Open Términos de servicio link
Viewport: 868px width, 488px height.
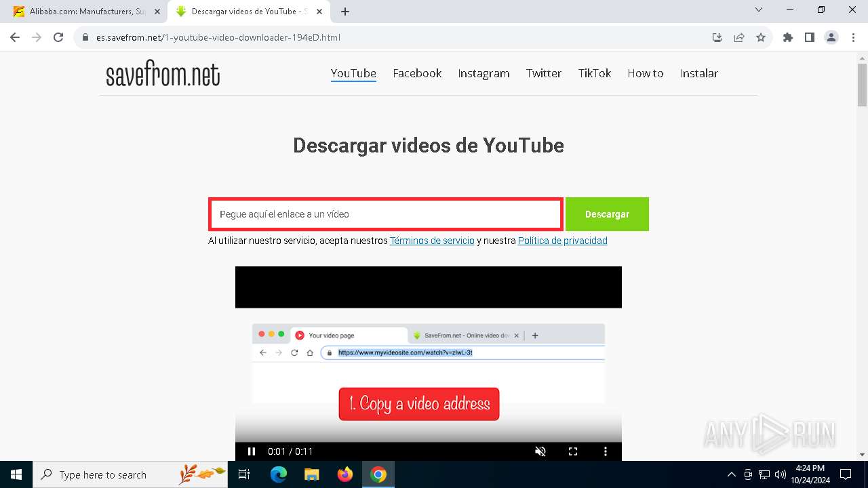point(432,241)
